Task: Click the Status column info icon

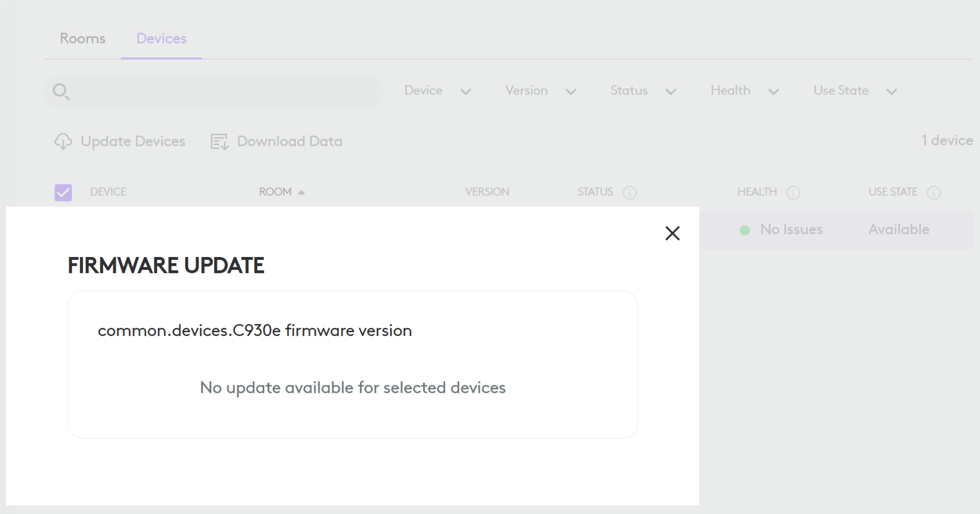Action: [x=630, y=192]
